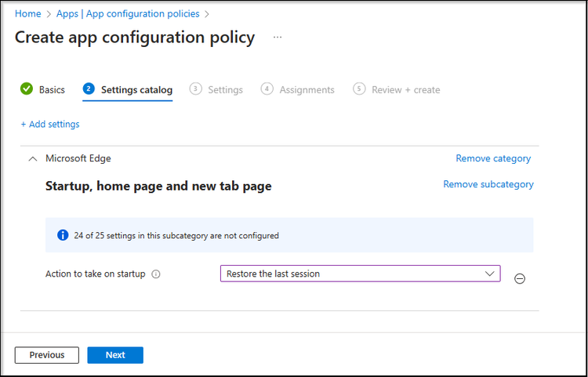Click the blue info icon in the settings banner
This screenshot has width=588, height=377.
pos(64,235)
